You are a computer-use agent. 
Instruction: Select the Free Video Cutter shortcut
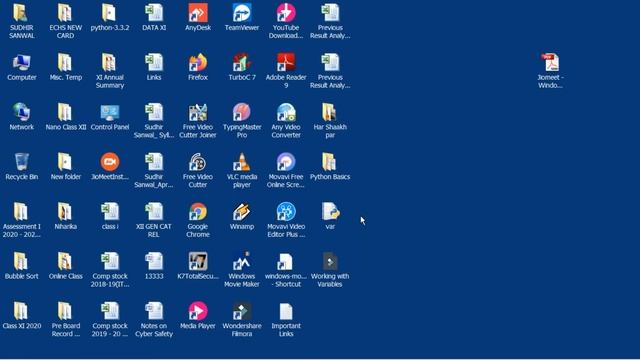198,162
